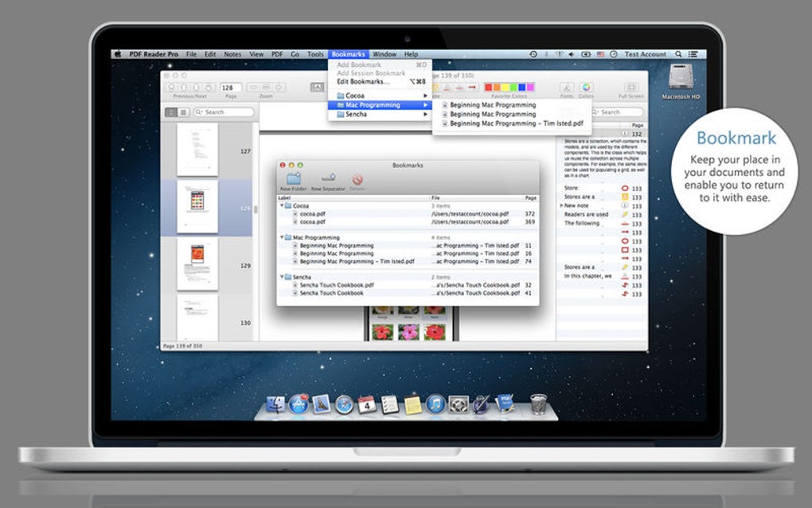The height and width of the screenshot is (508, 812).
Task: Open Calendar from the Dock
Action: 367,404
